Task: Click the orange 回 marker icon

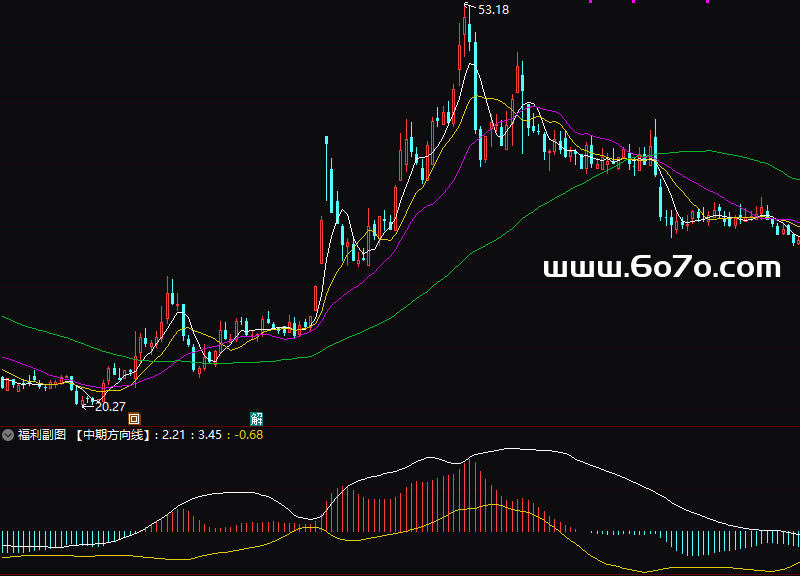Action: [x=134, y=419]
